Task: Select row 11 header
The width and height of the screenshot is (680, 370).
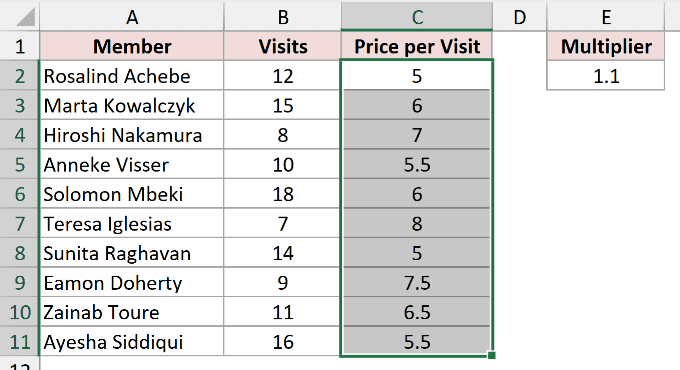Action: (x=20, y=342)
